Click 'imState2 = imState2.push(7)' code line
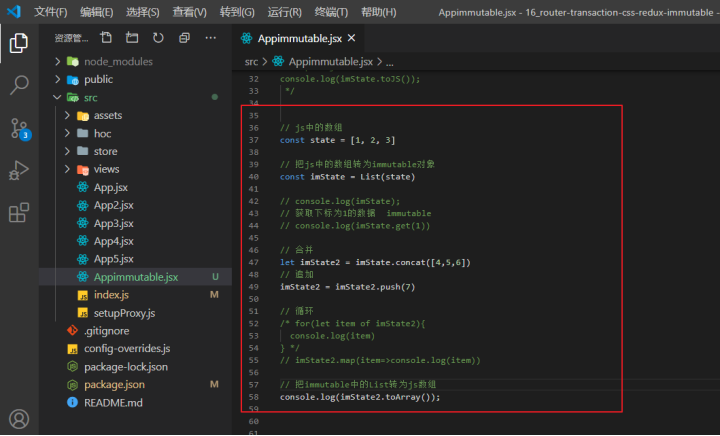 348,287
